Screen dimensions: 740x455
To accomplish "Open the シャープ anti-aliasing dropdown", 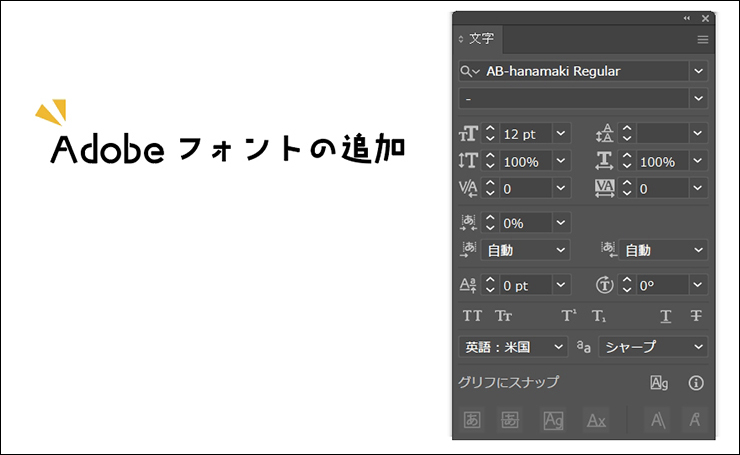I will (698, 347).
